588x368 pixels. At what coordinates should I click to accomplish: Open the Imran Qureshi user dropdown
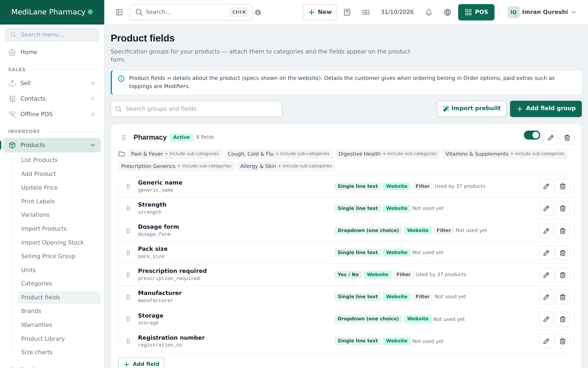[542, 12]
